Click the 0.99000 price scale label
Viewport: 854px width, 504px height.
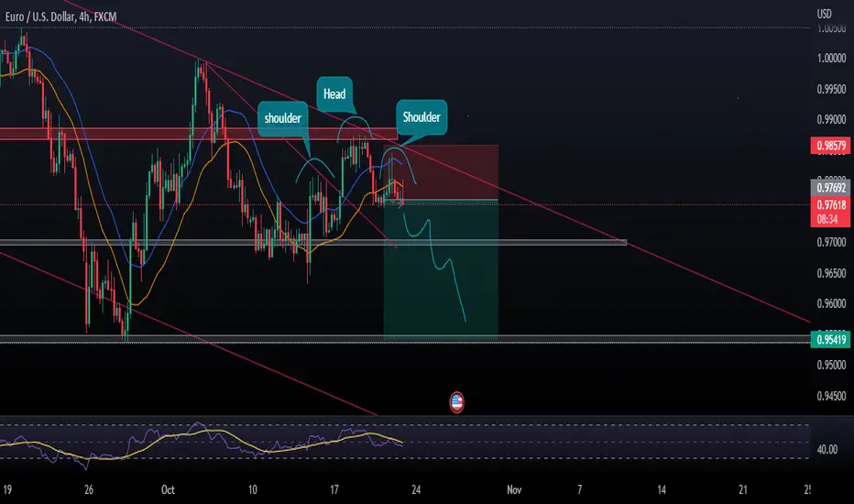(x=831, y=119)
